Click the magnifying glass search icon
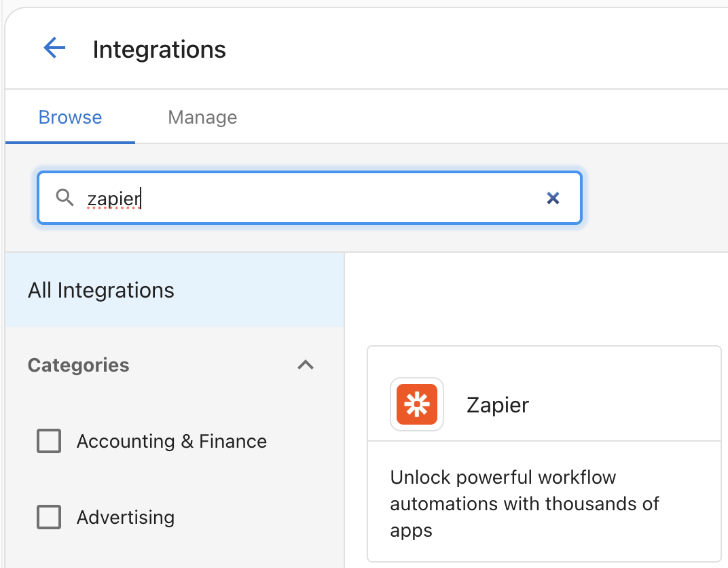Screen dimensions: 728x568 pyautogui.click(x=65, y=198)
